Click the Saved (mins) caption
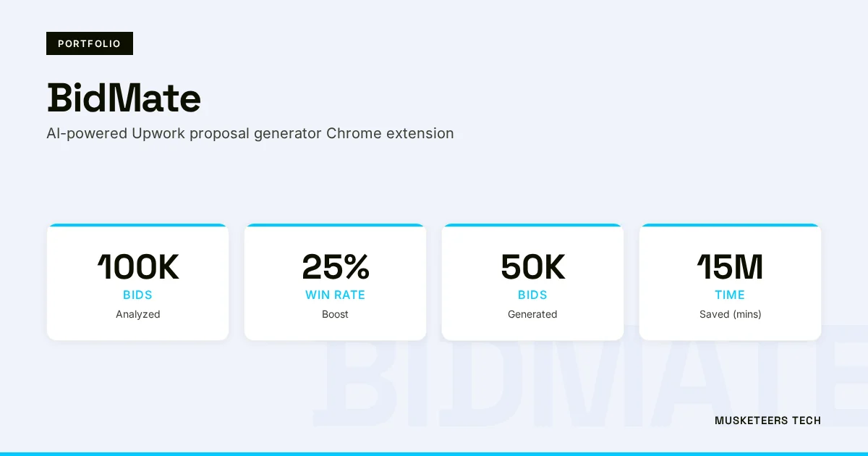This screenshot has height=456, width=868. 730,314
